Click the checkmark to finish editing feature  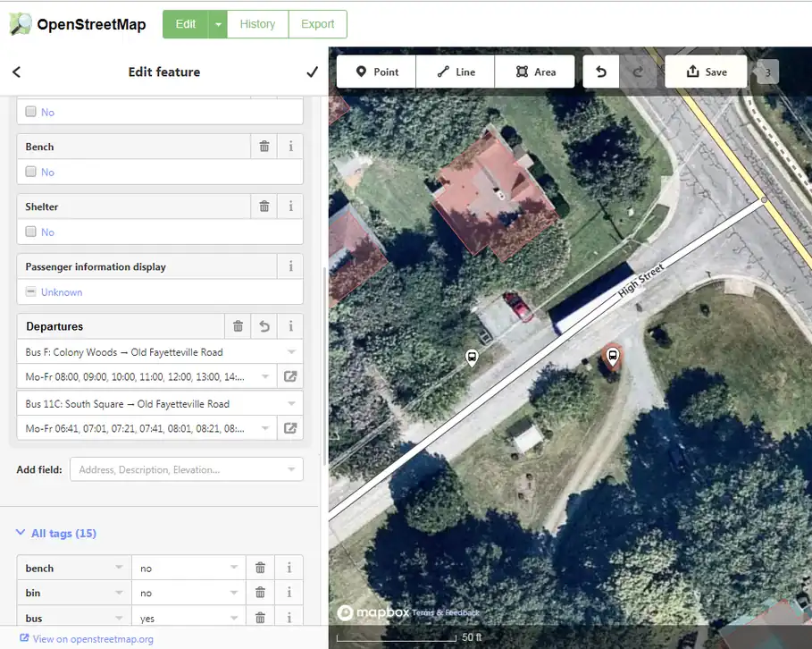[x=312, y=72]
